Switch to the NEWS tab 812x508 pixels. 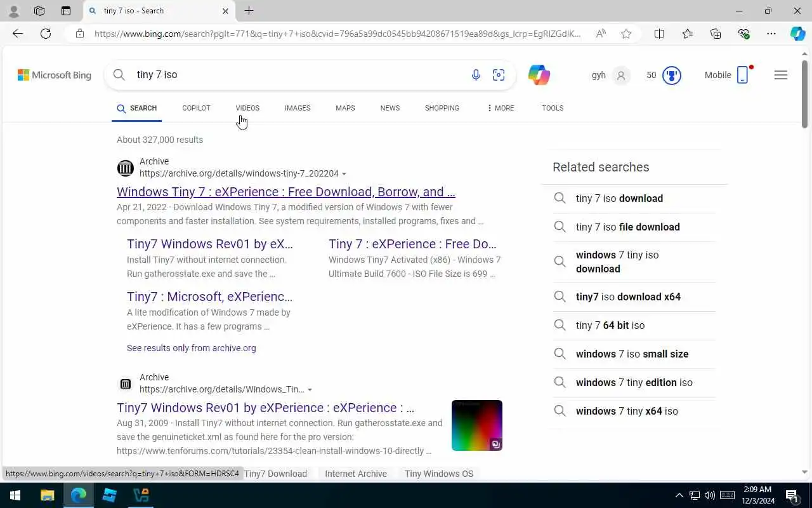(390, 108)
